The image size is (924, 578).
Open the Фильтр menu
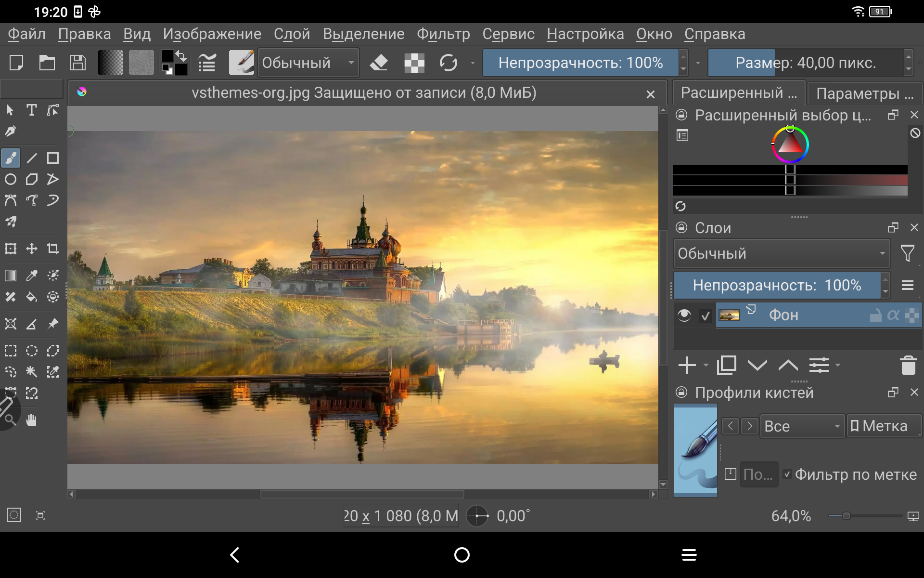(x=443, y=34)
